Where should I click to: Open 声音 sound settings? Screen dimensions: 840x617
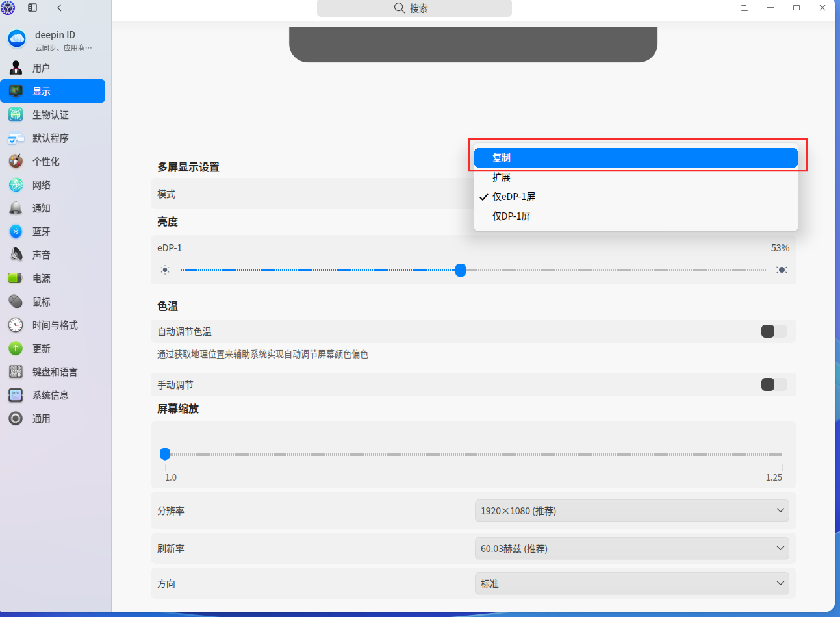[53, 255]
